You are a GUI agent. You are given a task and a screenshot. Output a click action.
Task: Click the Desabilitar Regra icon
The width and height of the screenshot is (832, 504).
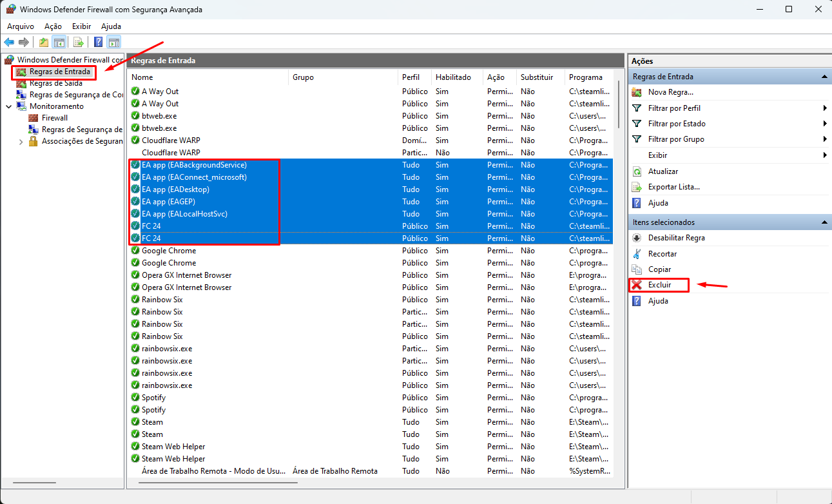637,238
